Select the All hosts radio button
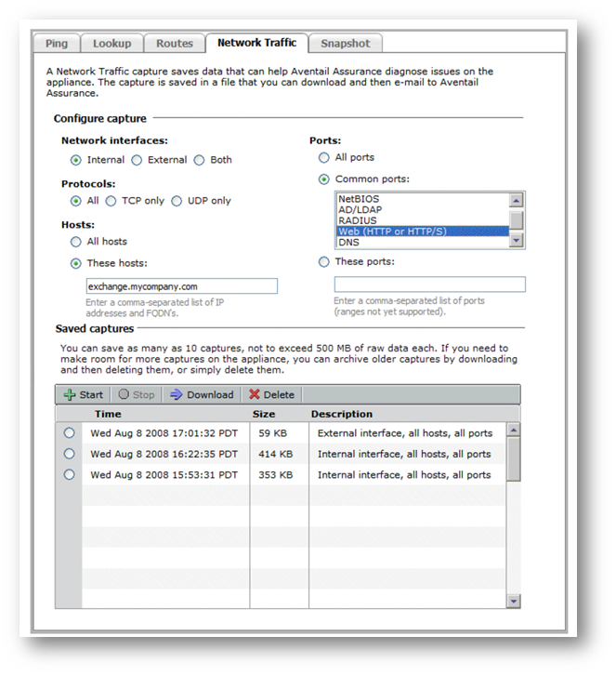This screenshot has height=676, width=616. point(75,242)
